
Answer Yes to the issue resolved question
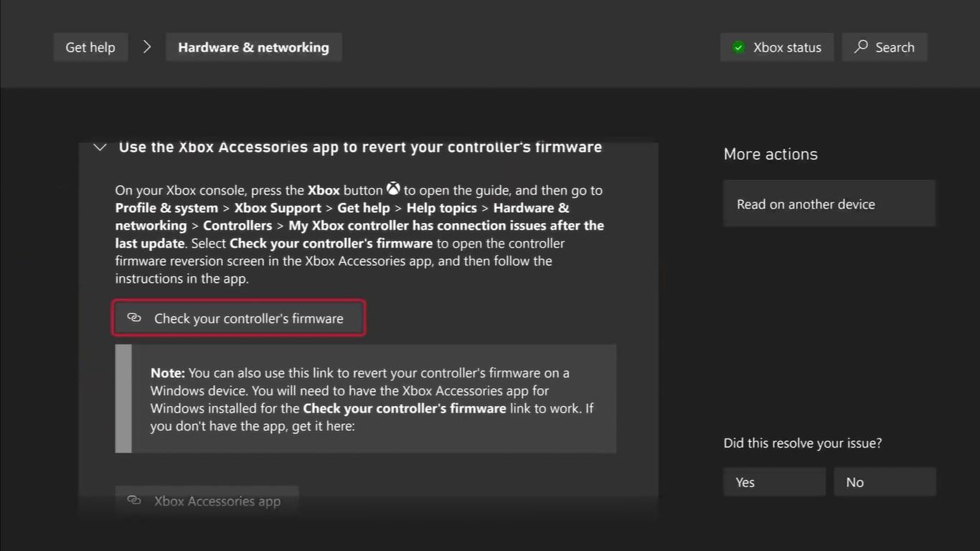tap(774, 482)
